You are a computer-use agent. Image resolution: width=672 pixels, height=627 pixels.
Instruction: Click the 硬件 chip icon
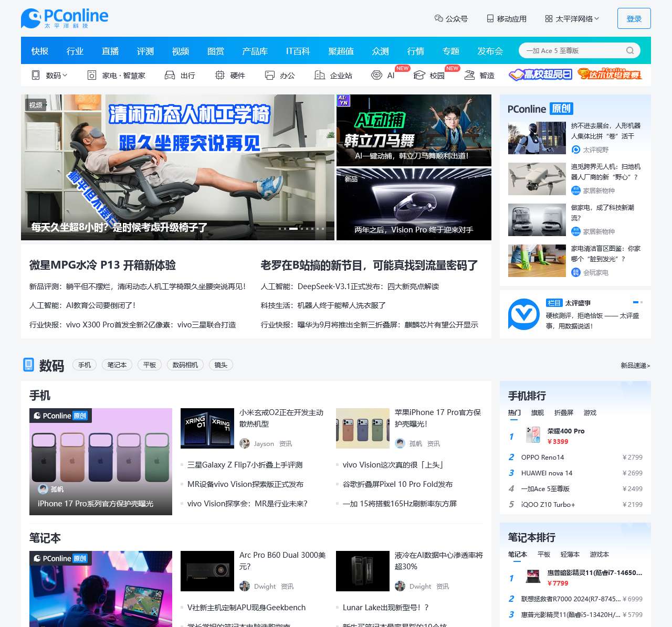tap(220, 75)
